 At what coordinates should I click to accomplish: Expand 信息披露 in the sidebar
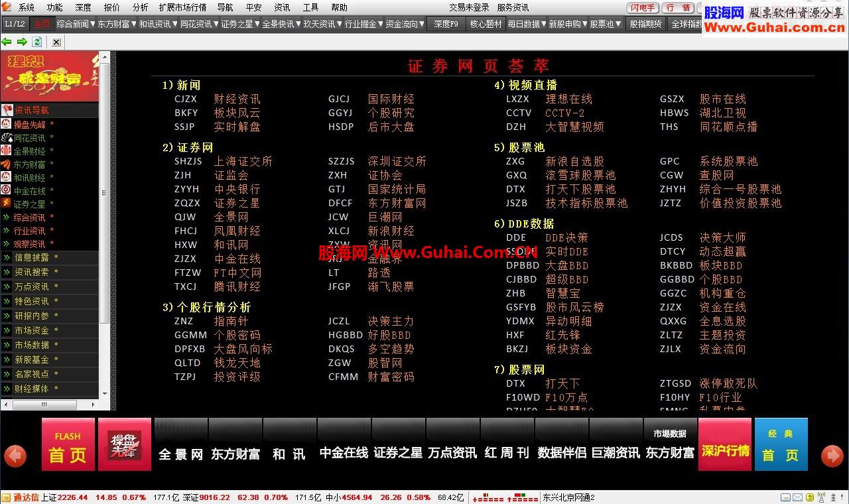click(x=31, y=257)
